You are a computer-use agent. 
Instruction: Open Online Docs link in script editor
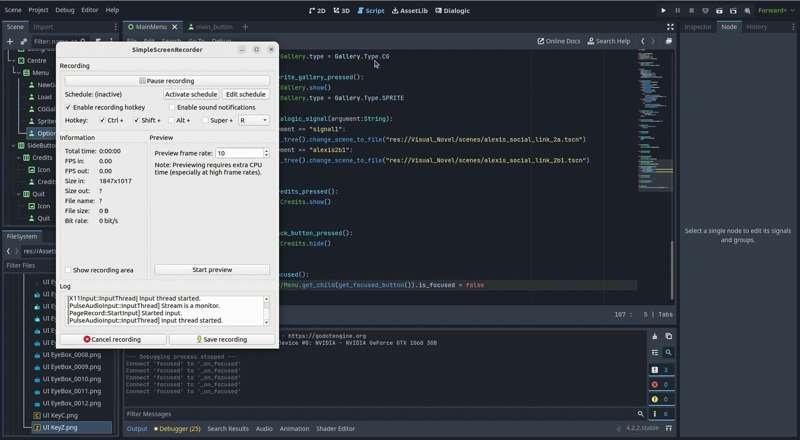coord(559,41)
